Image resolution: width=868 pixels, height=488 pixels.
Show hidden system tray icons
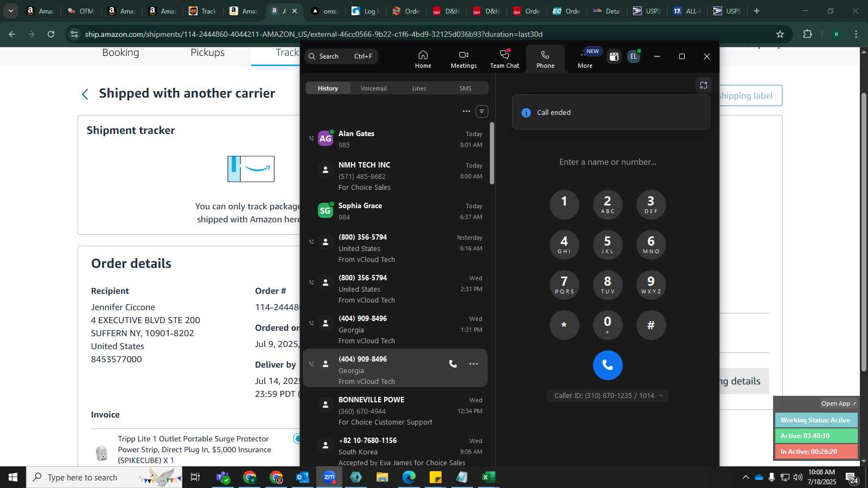coord(746,477)
